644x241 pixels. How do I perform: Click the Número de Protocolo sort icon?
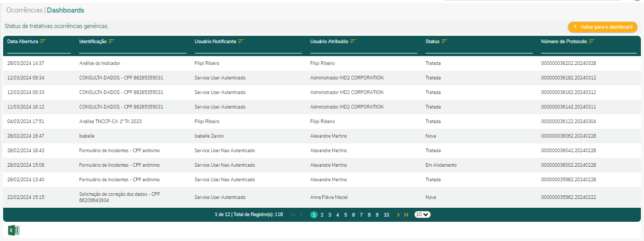tap(592, 42)
